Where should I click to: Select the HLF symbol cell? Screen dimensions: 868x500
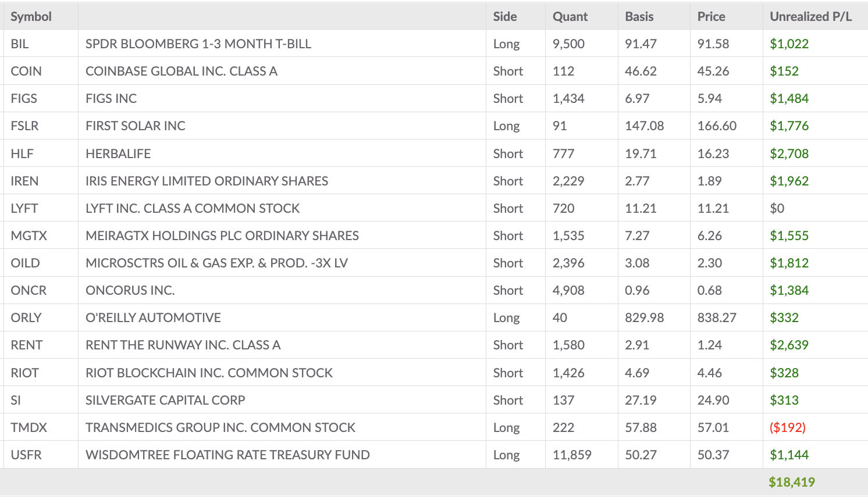22,153
